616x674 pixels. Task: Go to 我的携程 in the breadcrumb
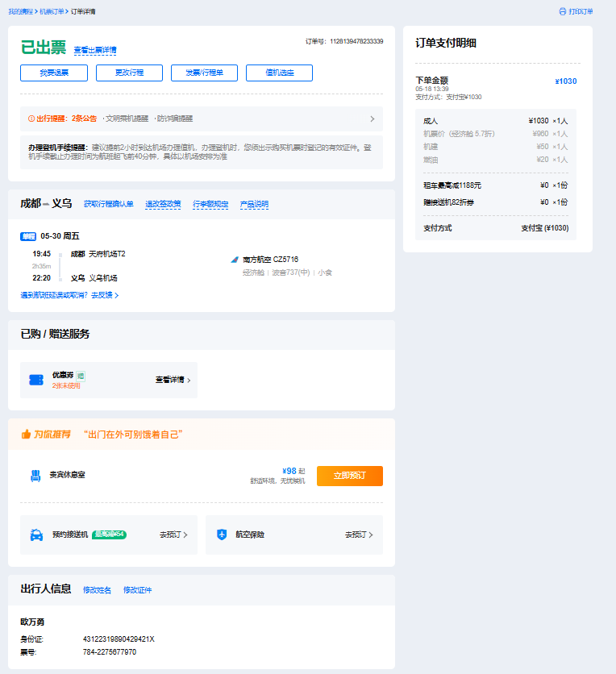(x=21, y=12)
